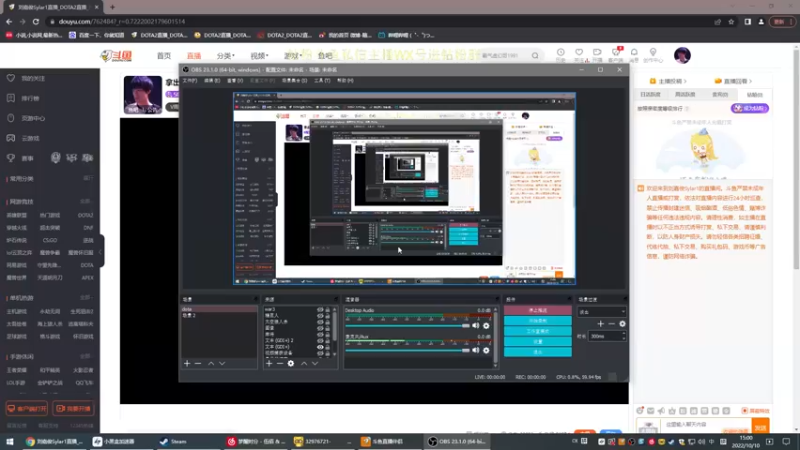Image resolution: width=800 pixels, height=450 pixels.
Task: Toggle visibility of the 文本 (GDI+) source
Action: click(x=320, y=346)
